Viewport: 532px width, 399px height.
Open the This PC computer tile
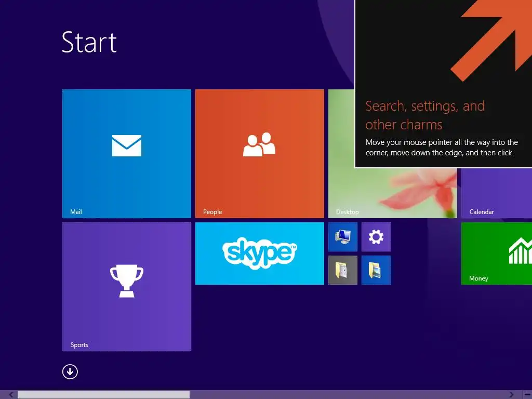pos(343,237)
